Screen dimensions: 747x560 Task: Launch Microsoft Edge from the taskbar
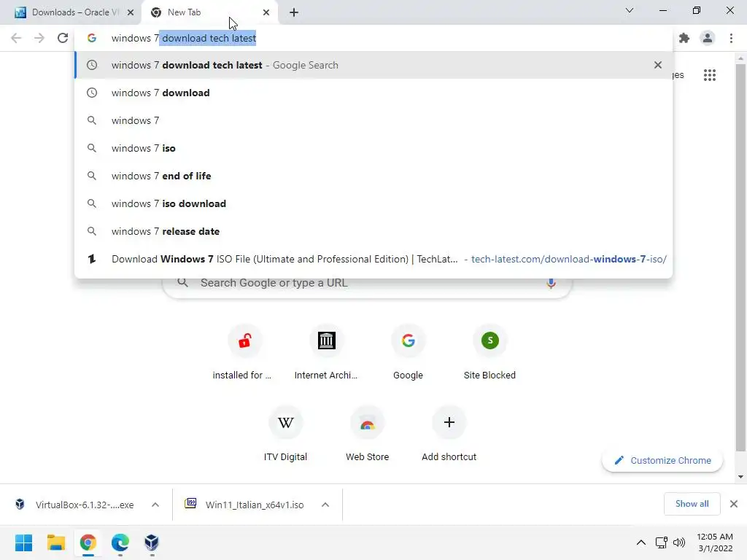click(120, 542)
